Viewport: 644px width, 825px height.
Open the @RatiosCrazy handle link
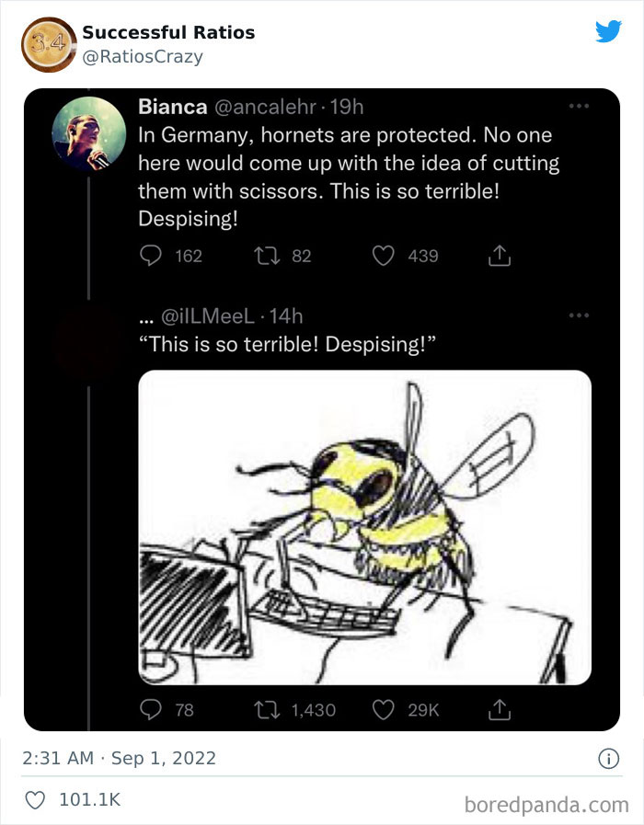[143, 57]
